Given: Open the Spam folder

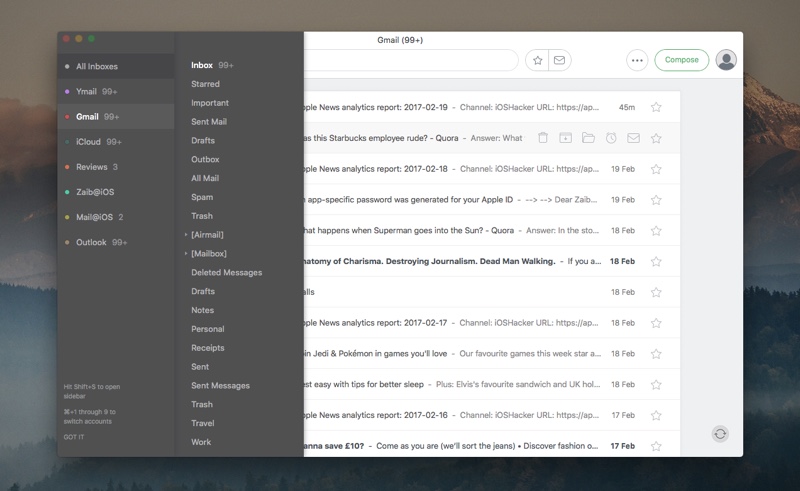Looking at the screenshot, I should (202, 197).
